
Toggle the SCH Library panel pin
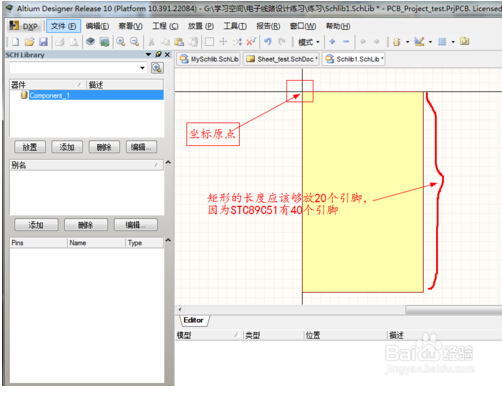point(158,54)
